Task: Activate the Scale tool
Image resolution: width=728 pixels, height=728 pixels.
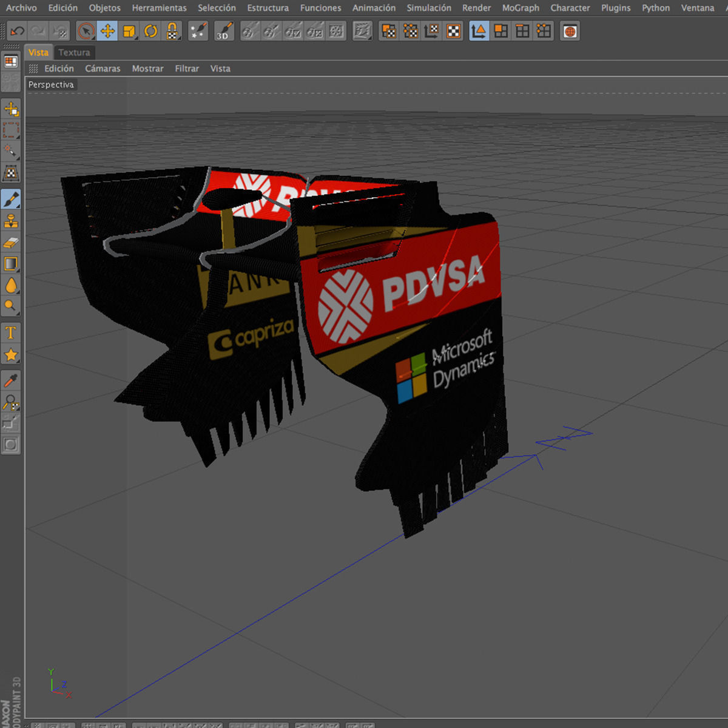Action: (x=129, y=31)
